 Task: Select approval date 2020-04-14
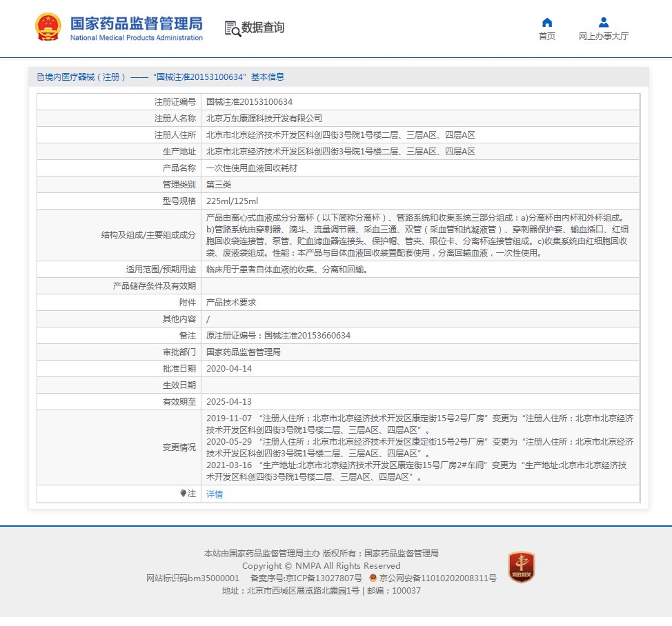click(229, 369)
